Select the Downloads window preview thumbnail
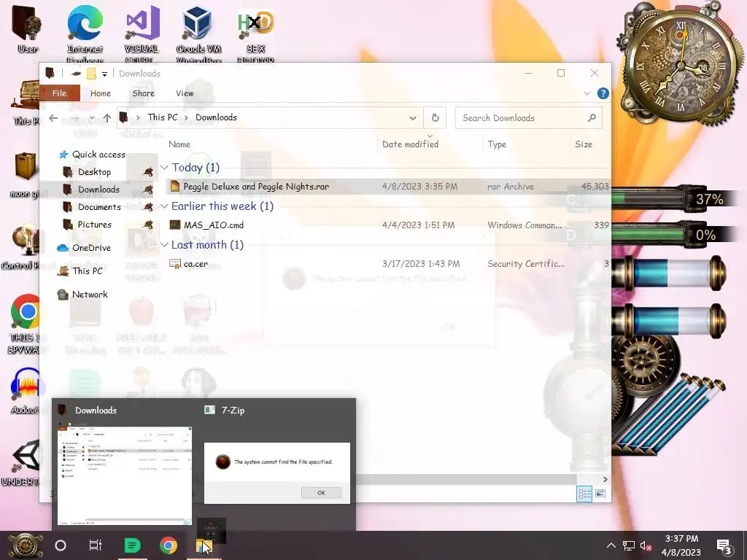The width and height of the screenshot is (747, 560). coord(124,475)
